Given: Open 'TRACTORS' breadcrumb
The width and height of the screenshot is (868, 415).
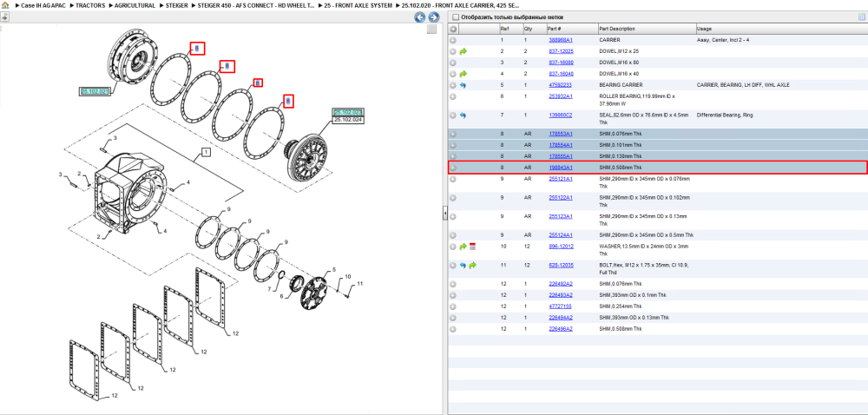Looking at the screenshot, I should (89, 5).
